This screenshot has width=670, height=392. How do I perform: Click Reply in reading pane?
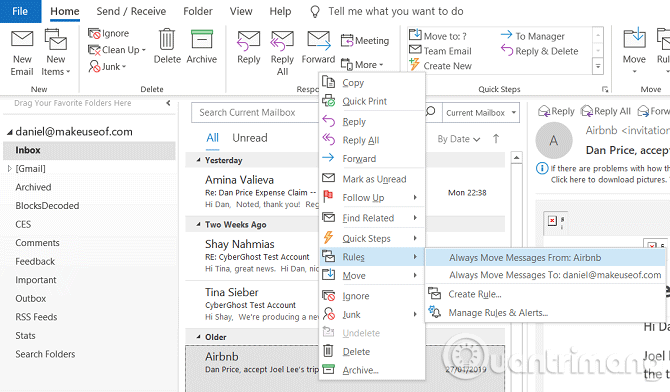click(556, 111)
